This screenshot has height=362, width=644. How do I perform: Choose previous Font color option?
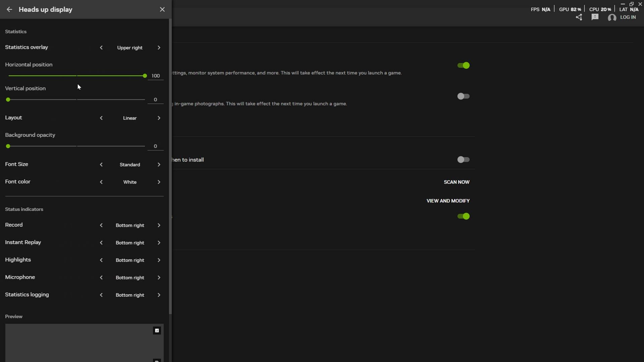[x=101, y=182]
